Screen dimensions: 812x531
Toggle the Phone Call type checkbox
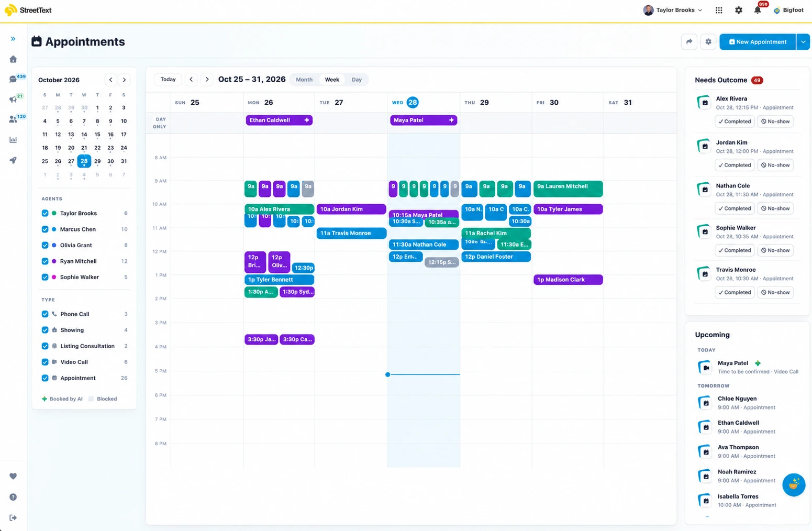pyautogui.click(x=45, y=314)
